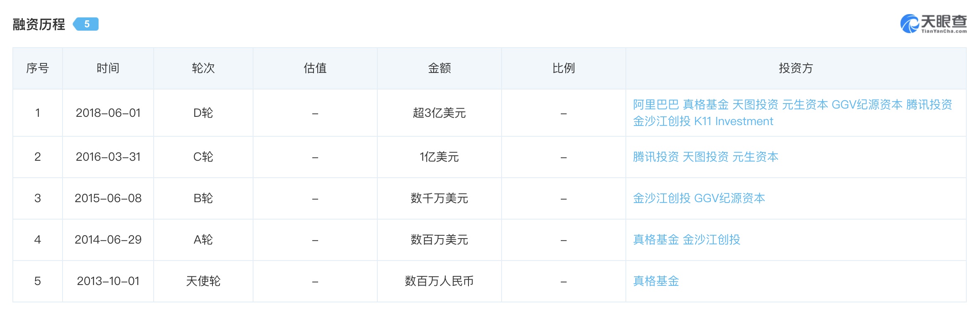This screenshot has width=980, height=314.
Task: Open 腾讯投资 link in D轮 row
Action: coord(929,105)
